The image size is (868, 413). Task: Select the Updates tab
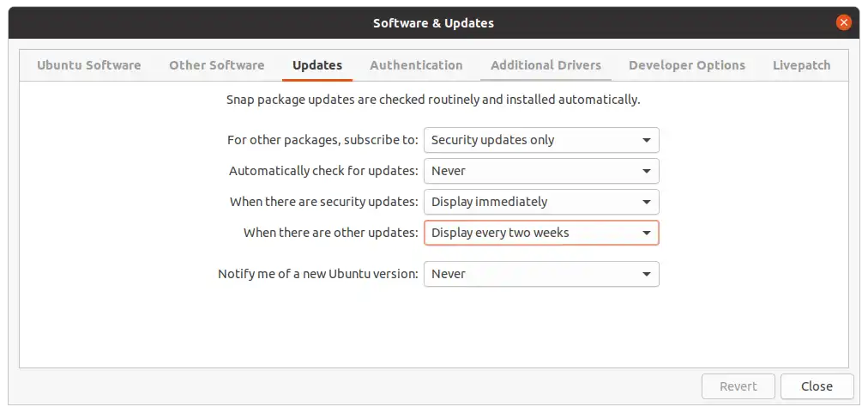[317, 65]
